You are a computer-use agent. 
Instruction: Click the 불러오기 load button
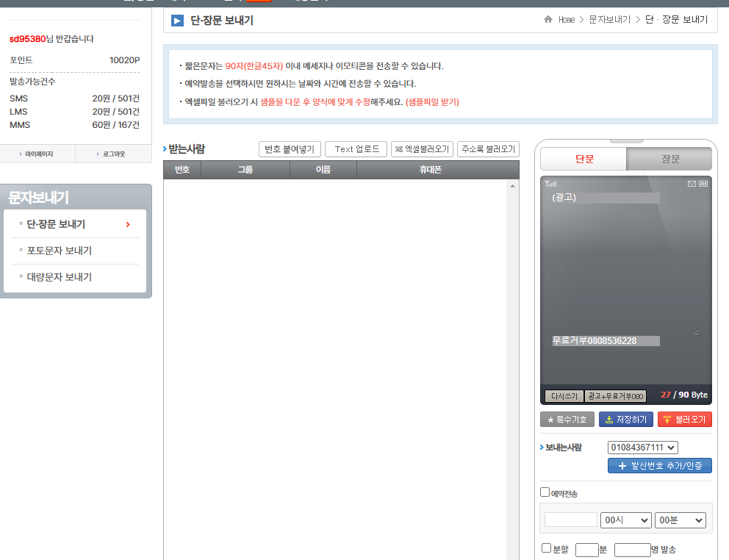click(684, 420)
